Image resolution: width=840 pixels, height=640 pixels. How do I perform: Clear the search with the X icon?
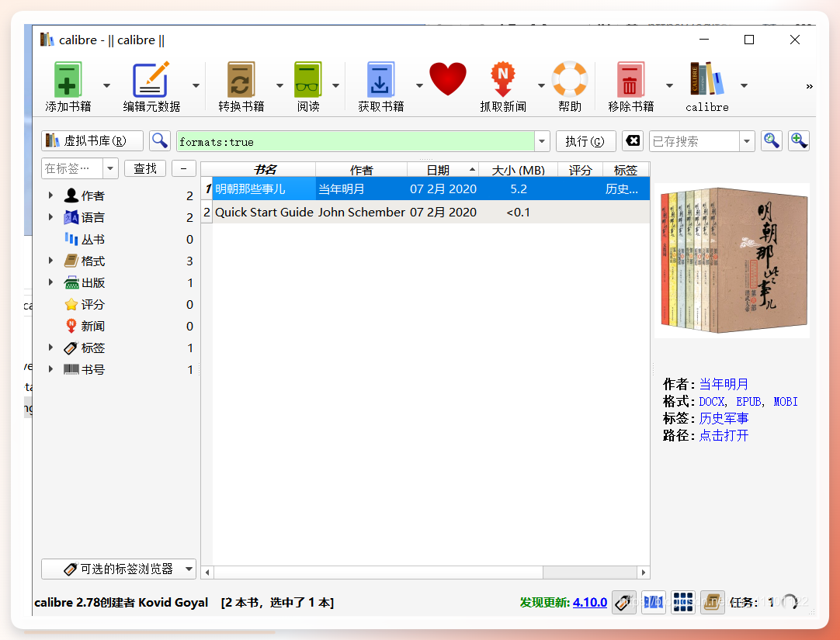click(633, 140)
